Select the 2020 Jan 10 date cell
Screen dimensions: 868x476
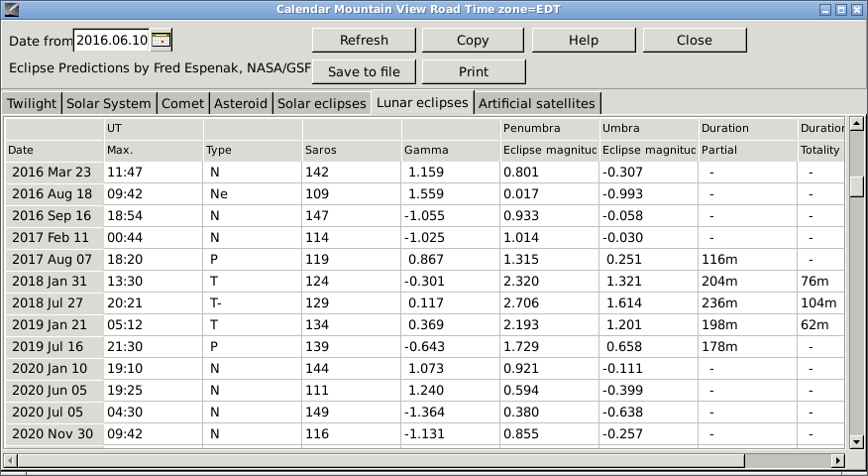point(54,369)
